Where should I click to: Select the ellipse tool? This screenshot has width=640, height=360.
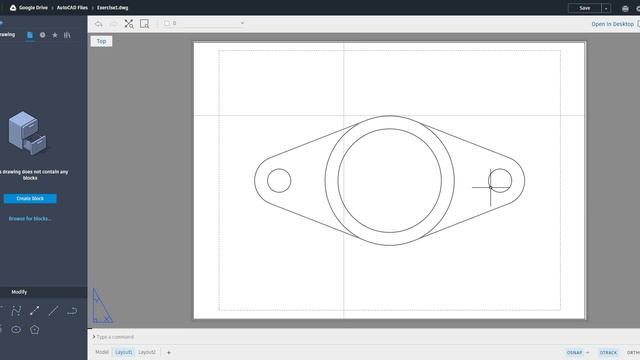(x=16, y=329)
